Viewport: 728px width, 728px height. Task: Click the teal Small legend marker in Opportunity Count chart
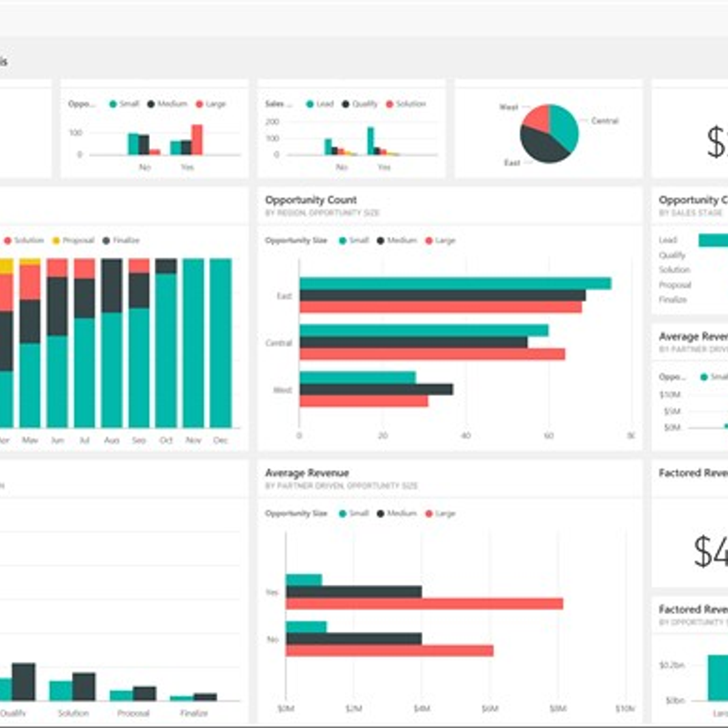pos(343,241)
